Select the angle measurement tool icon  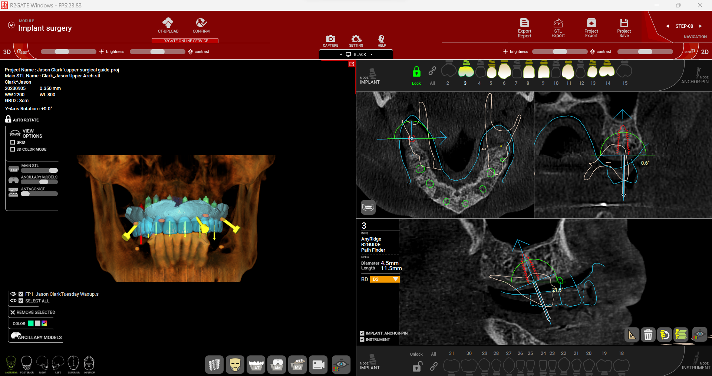tap(632, 335)
